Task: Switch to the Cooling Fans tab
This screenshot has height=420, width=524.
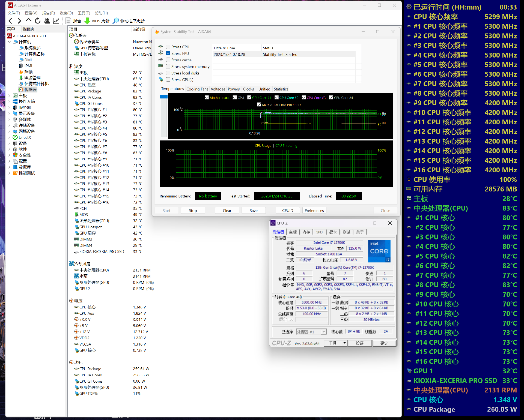Action: point(197,89)
